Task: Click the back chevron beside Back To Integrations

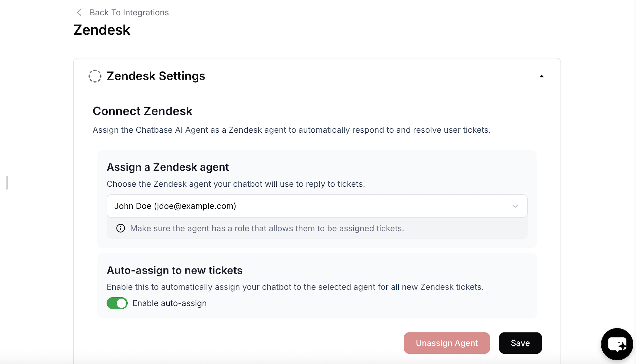Action: (x=79, y=12)
